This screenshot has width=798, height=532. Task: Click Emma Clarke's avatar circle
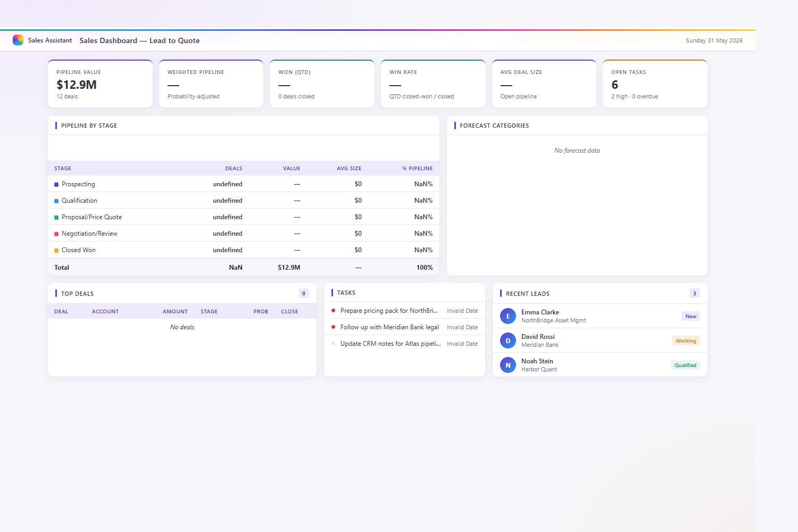coord(508,316)
